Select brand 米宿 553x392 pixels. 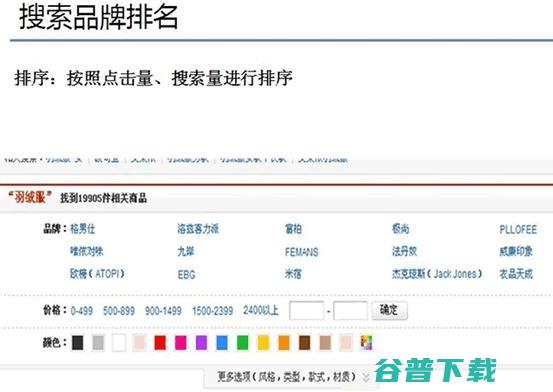click(293, 274)
